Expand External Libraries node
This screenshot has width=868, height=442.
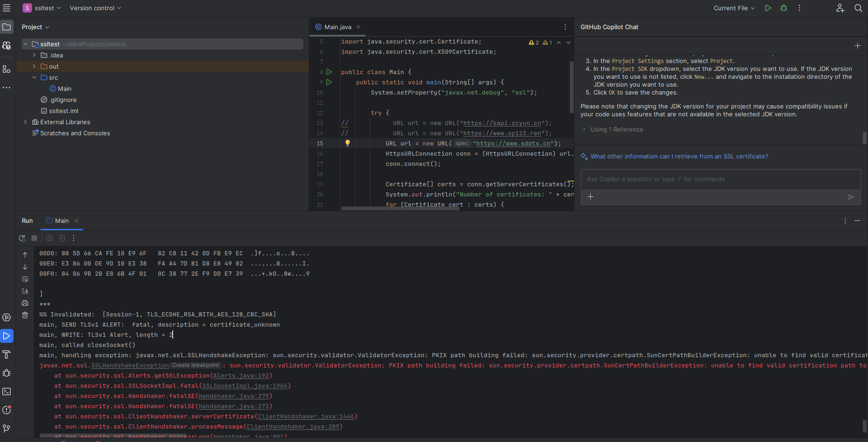point(25,122)
